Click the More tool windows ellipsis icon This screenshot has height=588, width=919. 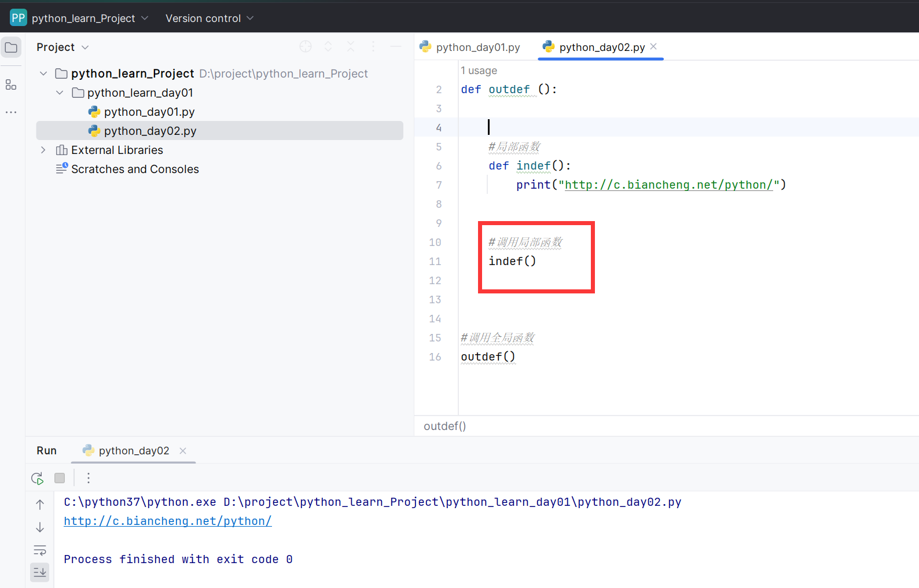[11, 112]
